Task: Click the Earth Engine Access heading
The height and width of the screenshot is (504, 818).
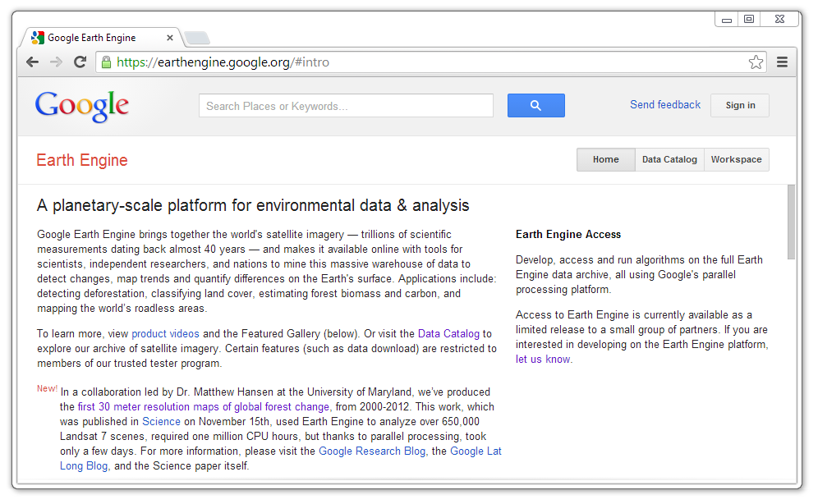Action: pos(568,235)
